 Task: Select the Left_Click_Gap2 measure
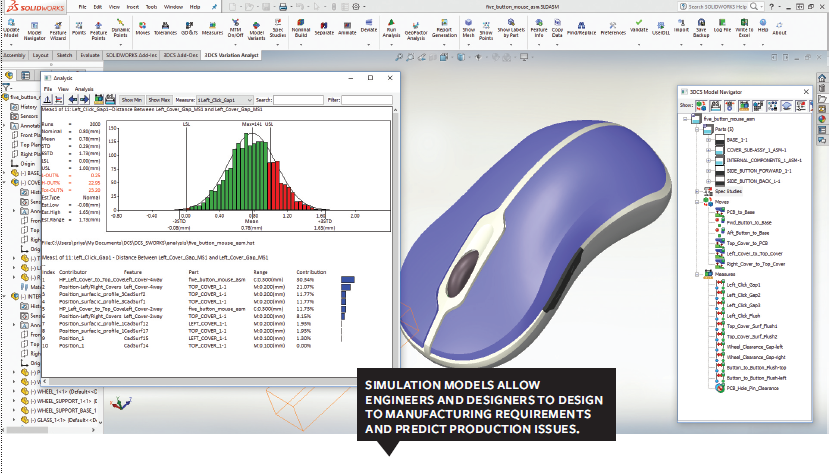743,295
